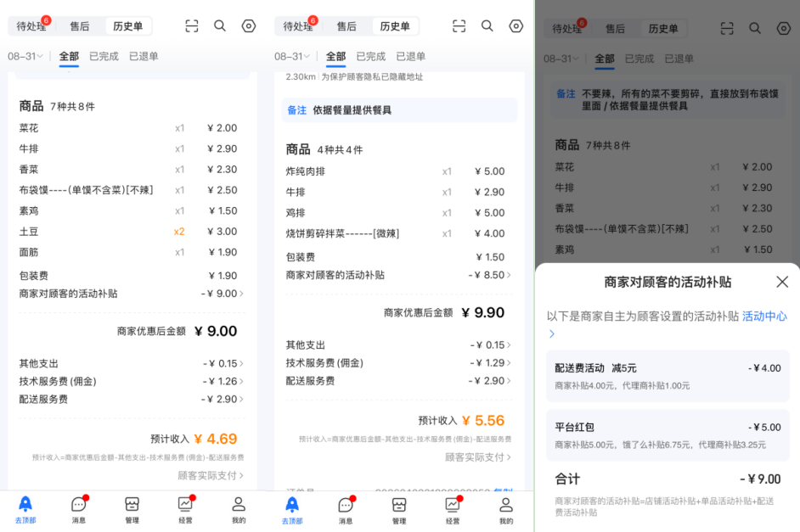This screenshot has width=800, height=532.
Task: Close the 商家对顾客的活动补贴 popup
Action: pos(782,282)
